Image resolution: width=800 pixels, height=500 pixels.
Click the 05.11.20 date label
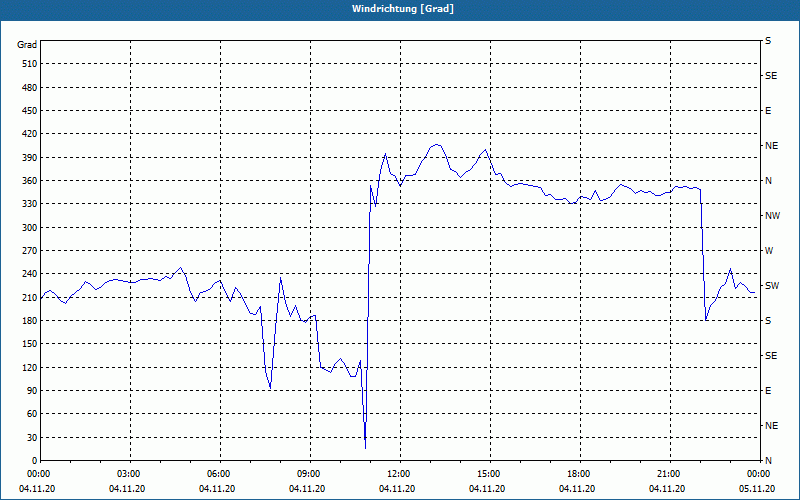point(757,489)
